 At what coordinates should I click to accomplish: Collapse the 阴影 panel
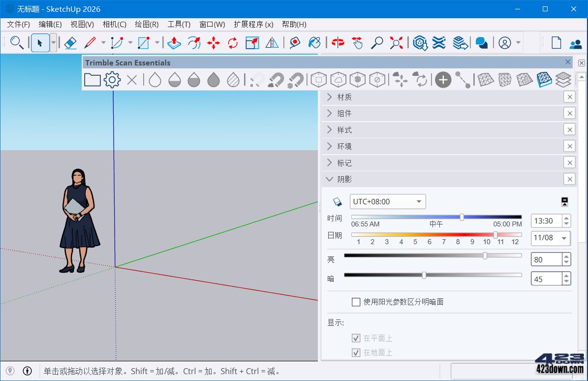coord(329,179)
